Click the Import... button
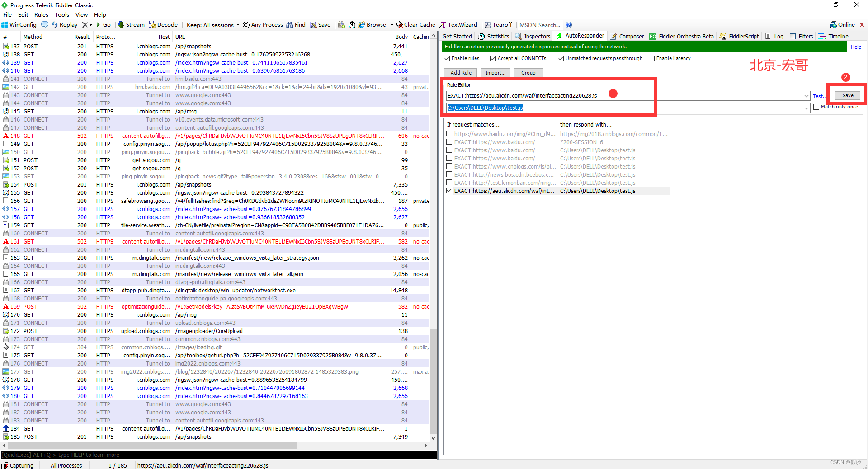Viewport: 868px width, 469px height. (x=495, y=73)
